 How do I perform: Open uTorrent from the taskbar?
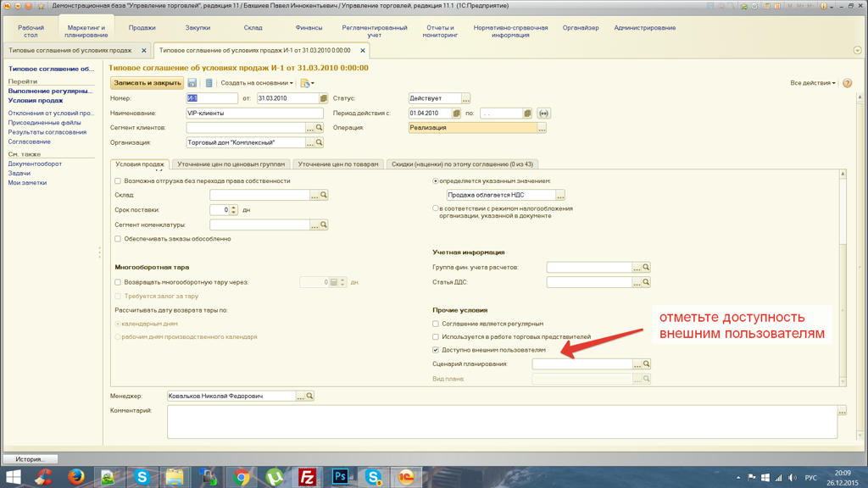point(274,476)
